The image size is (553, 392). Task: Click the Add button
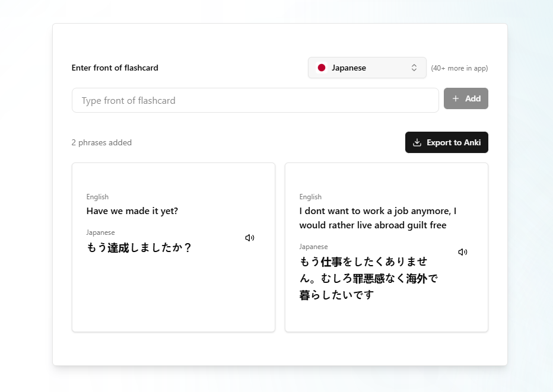pos(466,98)
